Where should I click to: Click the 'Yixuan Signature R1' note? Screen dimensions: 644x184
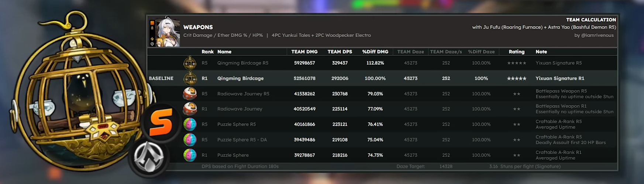coord(560,78)
